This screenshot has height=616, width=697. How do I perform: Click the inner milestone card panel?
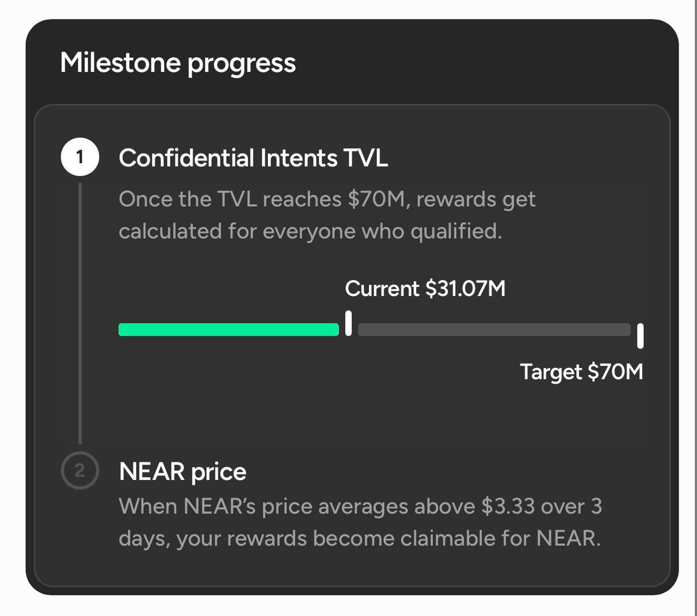pos(352,346)
